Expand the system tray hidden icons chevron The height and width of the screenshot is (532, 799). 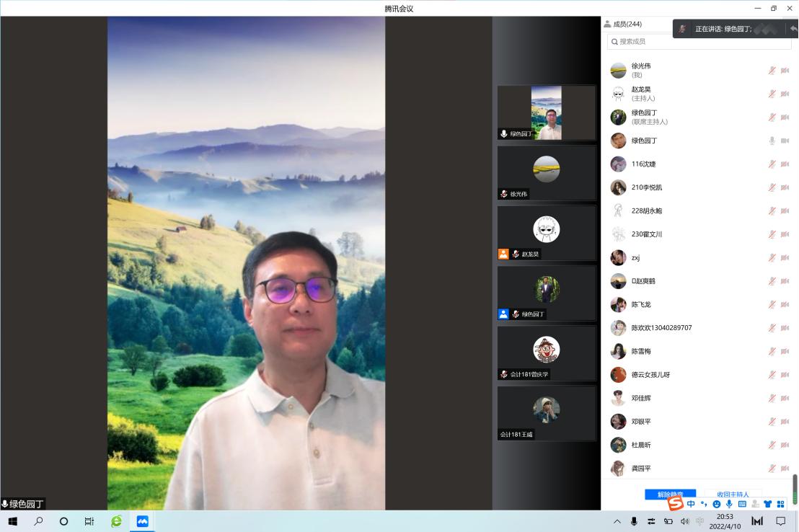(617, 521)
